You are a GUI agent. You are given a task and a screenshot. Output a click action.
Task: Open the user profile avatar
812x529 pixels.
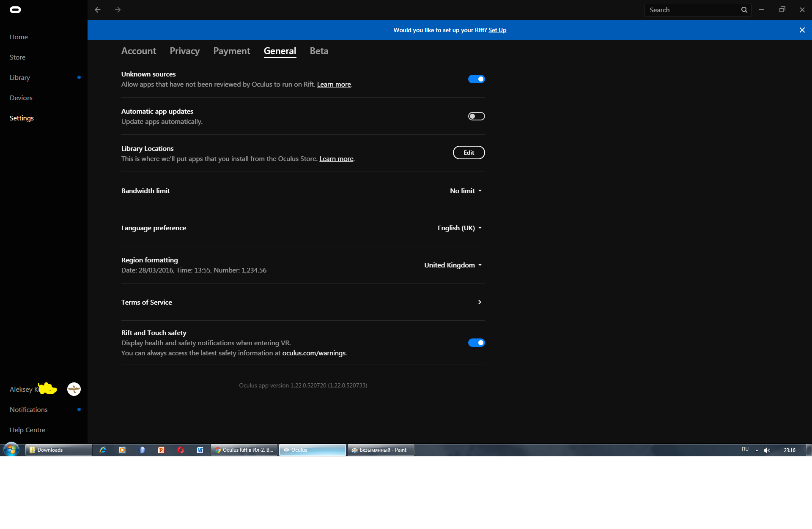(74, 389)
